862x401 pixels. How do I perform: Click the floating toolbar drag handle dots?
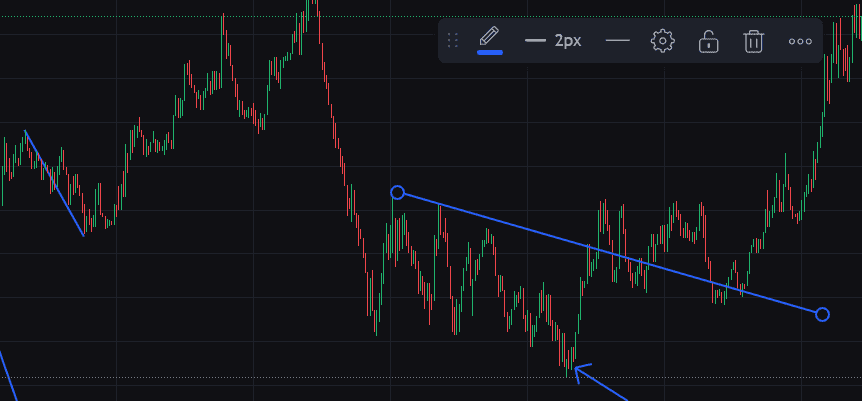point(453,41)
